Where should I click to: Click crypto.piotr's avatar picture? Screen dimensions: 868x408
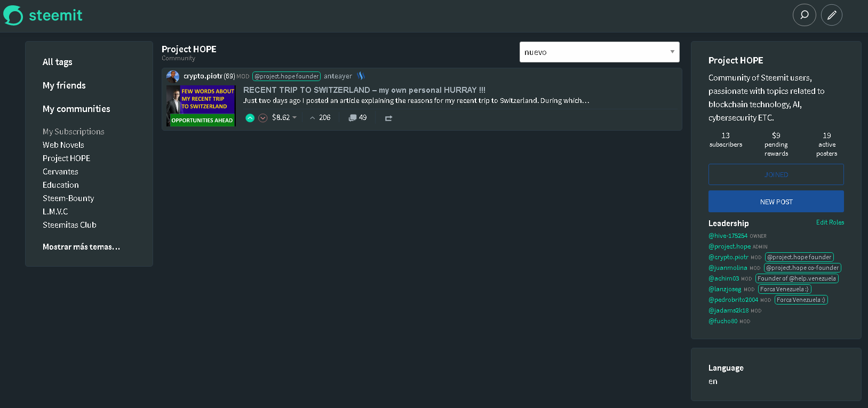pos(173,76)
